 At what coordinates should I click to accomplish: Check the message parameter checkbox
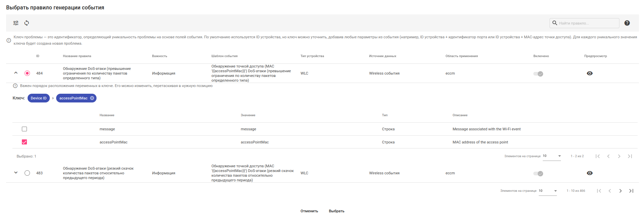24,129
